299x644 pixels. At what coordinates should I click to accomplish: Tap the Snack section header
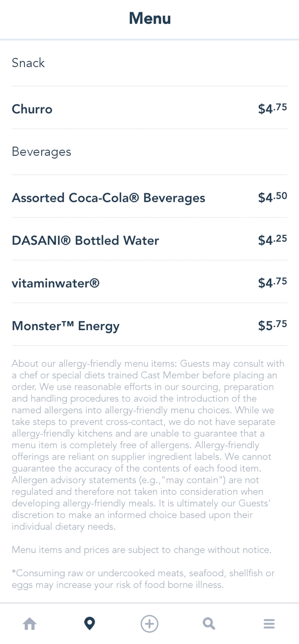click(x=28, y=63)
